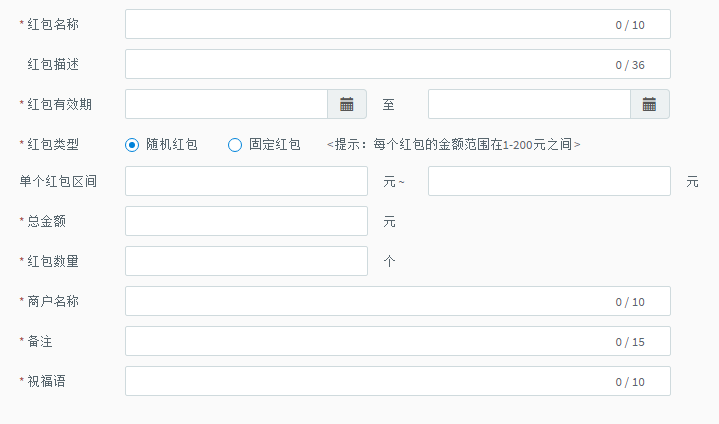
Task: Click the 红包名称 input field
Action: pyautogui.click(x=398, y=24)
